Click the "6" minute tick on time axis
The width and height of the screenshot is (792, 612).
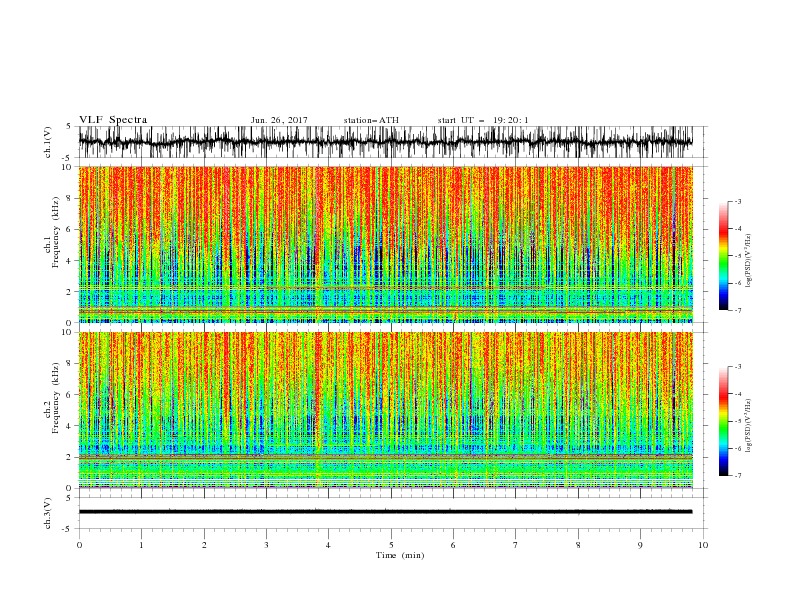[x=454, y=545]
